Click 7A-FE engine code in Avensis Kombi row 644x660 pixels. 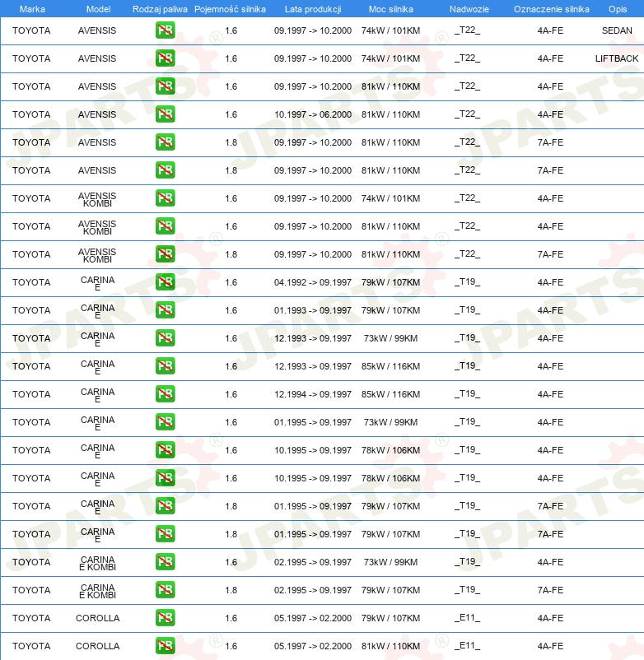coord(550,254)
